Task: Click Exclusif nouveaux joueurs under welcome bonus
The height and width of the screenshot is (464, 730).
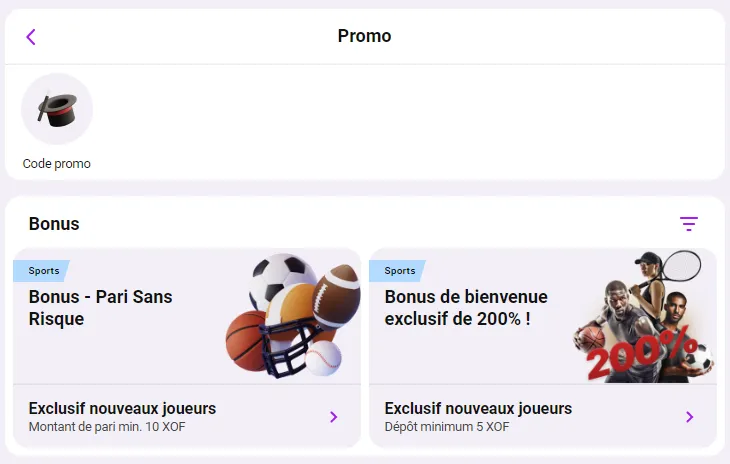Action: click(x=478, y=408)
